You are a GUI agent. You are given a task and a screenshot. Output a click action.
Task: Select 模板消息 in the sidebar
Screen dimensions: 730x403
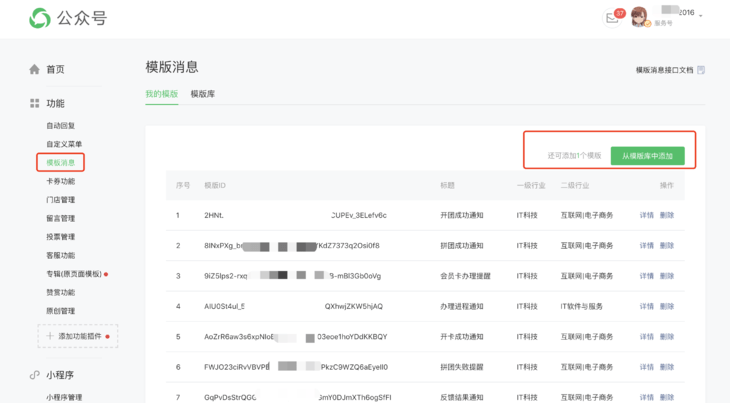60,162
